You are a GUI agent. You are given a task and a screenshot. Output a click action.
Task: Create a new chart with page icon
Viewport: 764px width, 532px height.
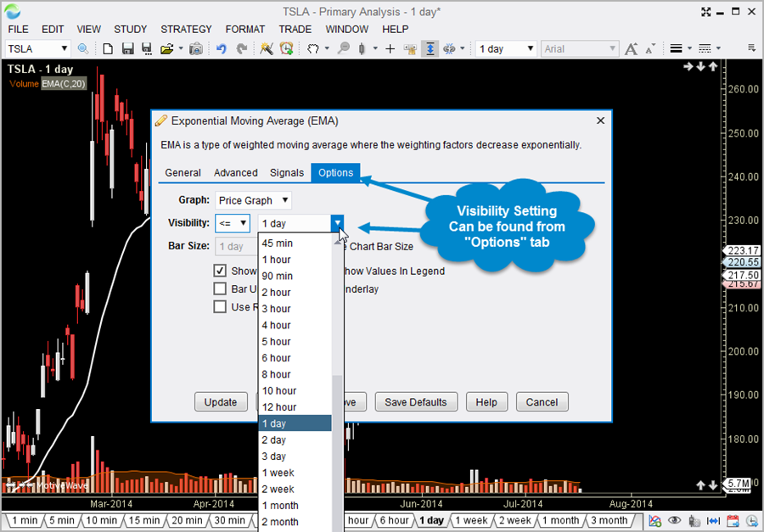point(108,48)
